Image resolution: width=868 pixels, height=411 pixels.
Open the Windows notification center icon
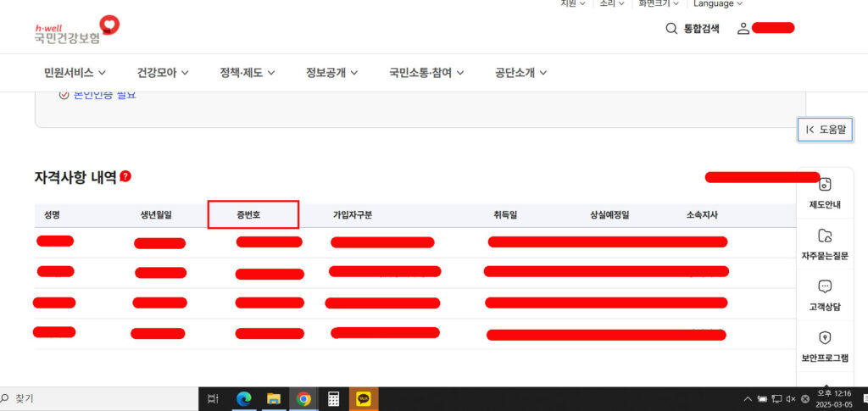tap(865, 399)
